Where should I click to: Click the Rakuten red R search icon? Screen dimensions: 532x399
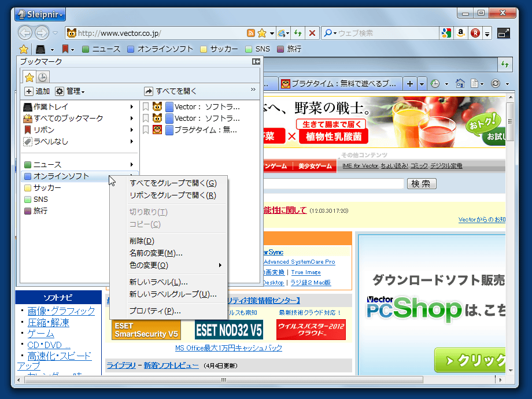pos(475,33)
